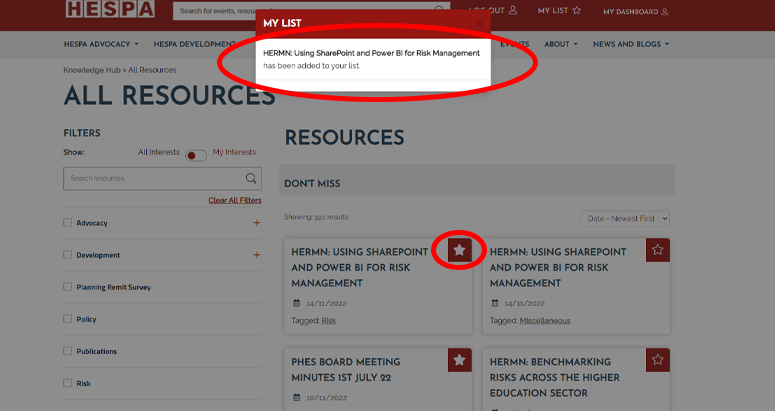Click the Log Out link
This screenshot has width=775, height=411.
pyautogui.click(x=493, y=10)
